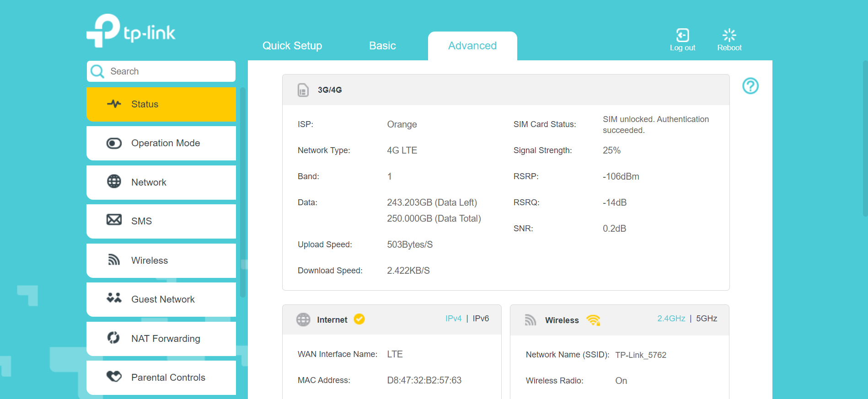Viewport: 868px width, 399px height.
Task: Click the Internet connected checkmark badge
Action: [x=359, y=319]
